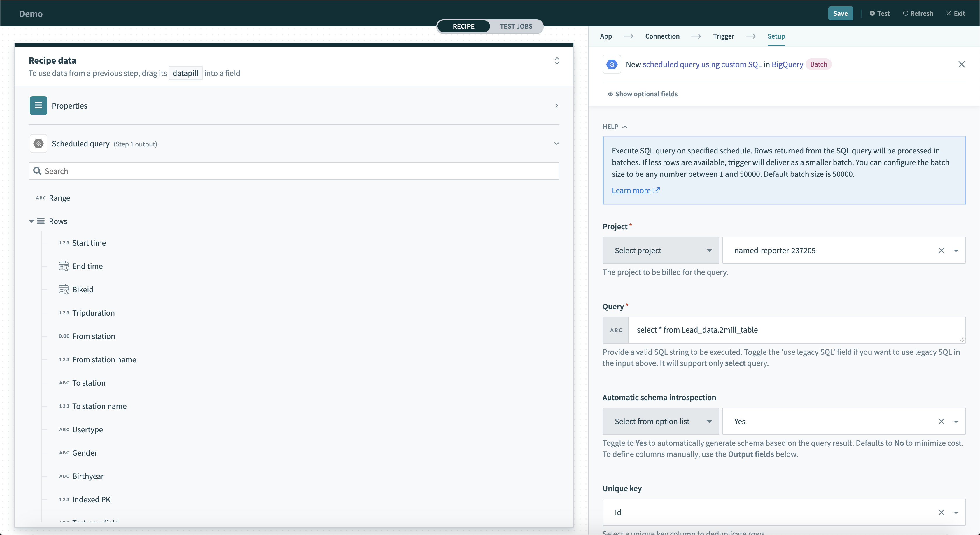Click the search magnifier icon
Screen dimensions: 980x535
(x=37, y=171)
